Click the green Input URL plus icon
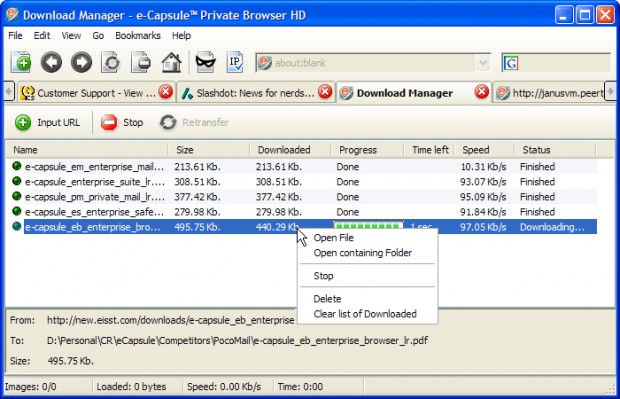 (23, 122)
